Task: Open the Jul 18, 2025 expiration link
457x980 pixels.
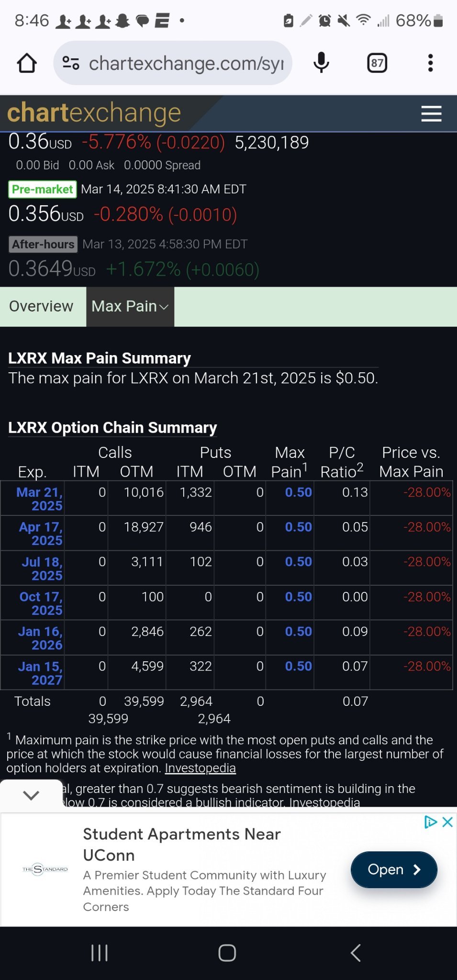Action: pos(42,568)
